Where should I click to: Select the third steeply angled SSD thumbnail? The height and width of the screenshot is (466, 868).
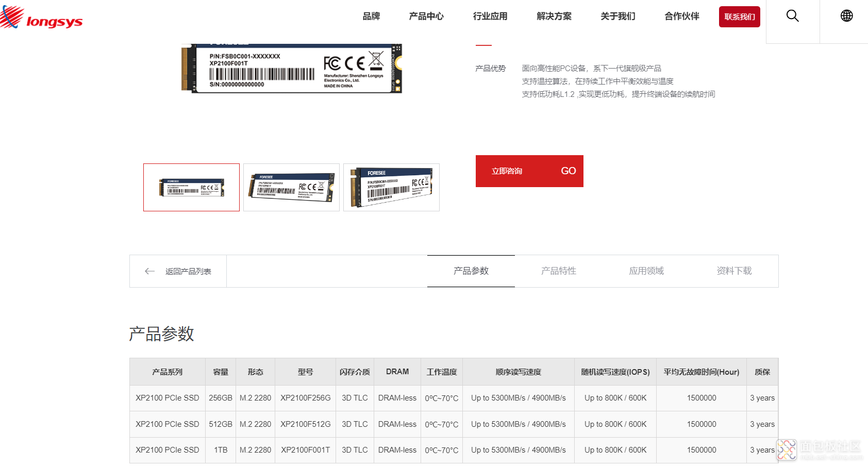pyautogui.click(x=391, y=187)
